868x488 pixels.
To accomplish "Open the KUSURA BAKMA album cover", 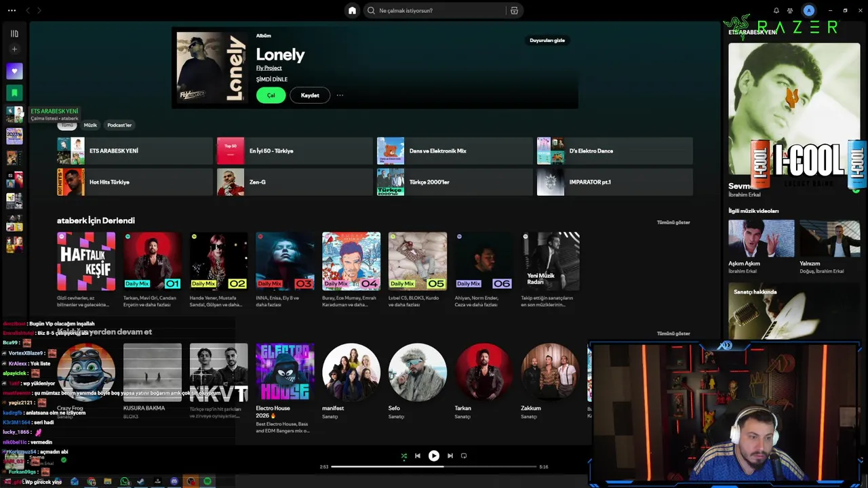I will point(153,372).
